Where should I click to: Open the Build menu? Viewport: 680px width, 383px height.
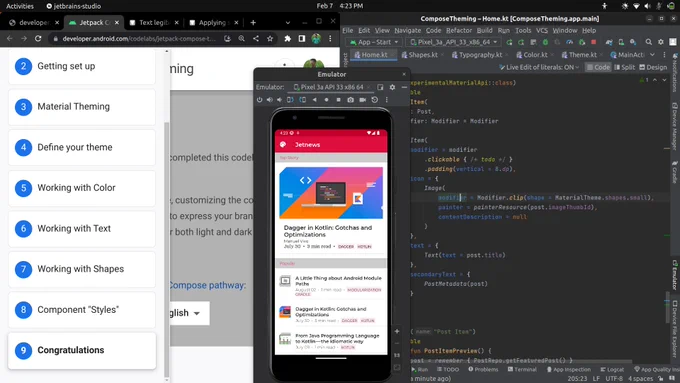(484, 30)
